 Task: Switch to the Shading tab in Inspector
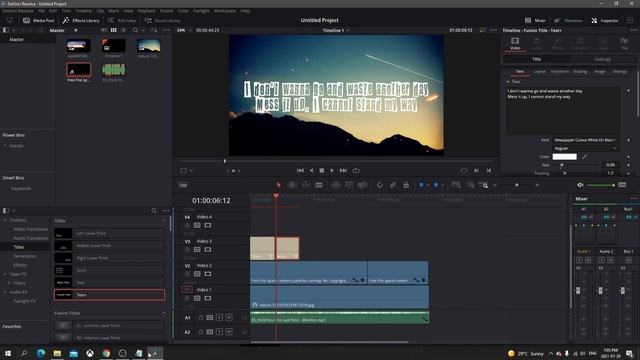580,71
